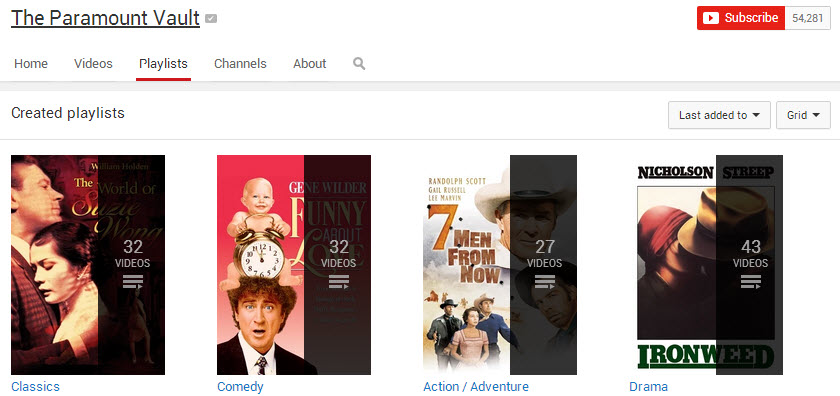Viewport: 840px width, 396px height.
Task: Click the playlist icon on Drama thumbnail
Action: coord(751,282)
